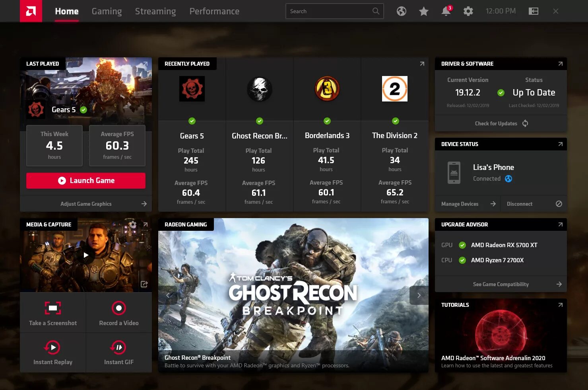Viewport: 588px width, 390px height.
Task: Open settings gear icon
Action: pyautogui.click(x=468, y=11)
